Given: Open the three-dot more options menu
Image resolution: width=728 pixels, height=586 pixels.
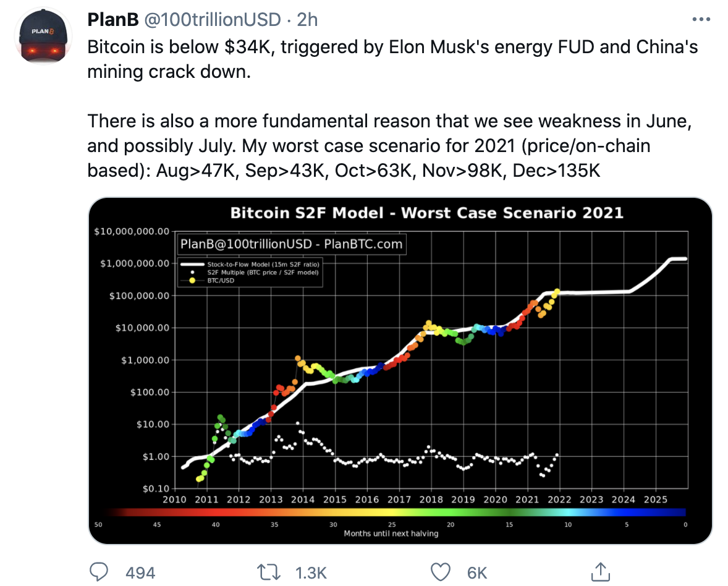Looking at the screenshot, I should tap(701, 20).
